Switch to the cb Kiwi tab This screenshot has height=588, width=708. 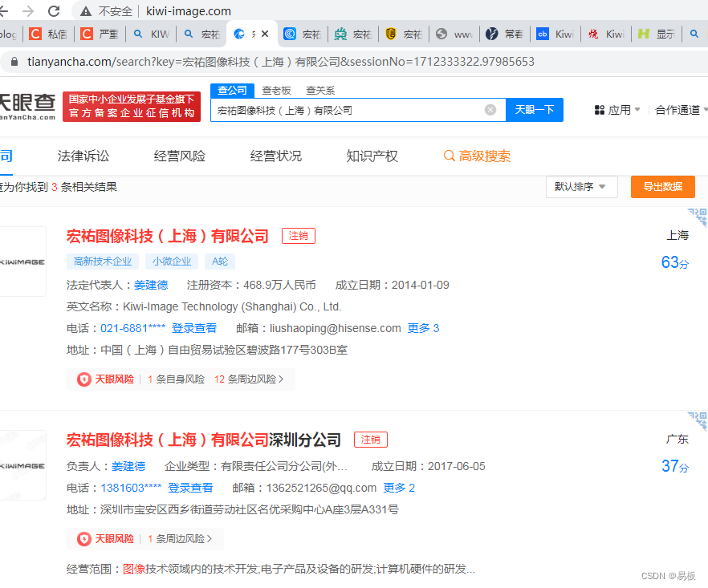(x=555, y=34)
